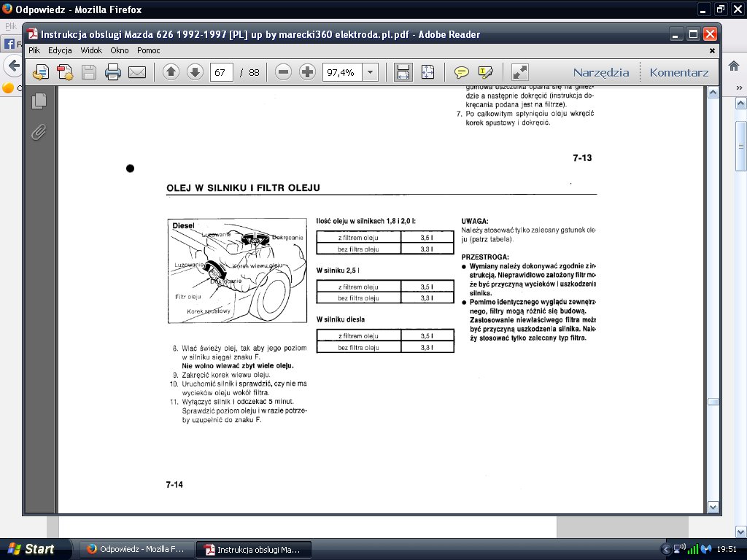Zoom in using the plus button
The height and width of the screenshot is (560, 747).
point(307,72)
